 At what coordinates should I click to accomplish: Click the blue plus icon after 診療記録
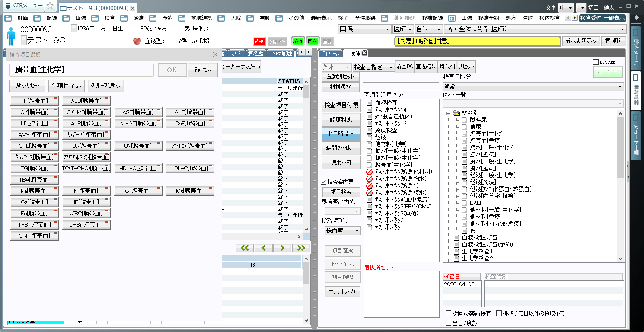[x=452, y=18]
